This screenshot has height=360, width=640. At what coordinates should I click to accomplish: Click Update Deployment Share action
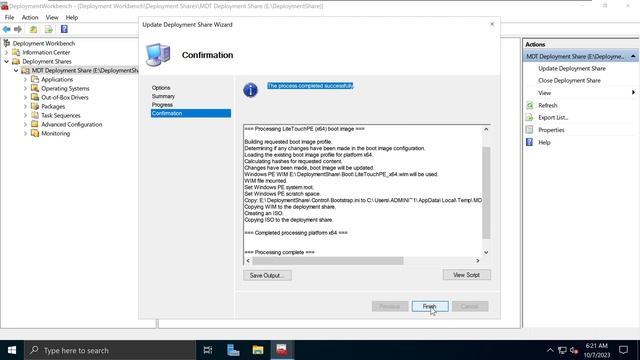[571, 69]
